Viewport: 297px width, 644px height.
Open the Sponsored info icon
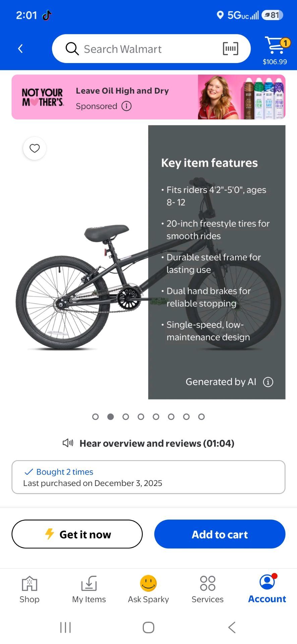[126, 106]
